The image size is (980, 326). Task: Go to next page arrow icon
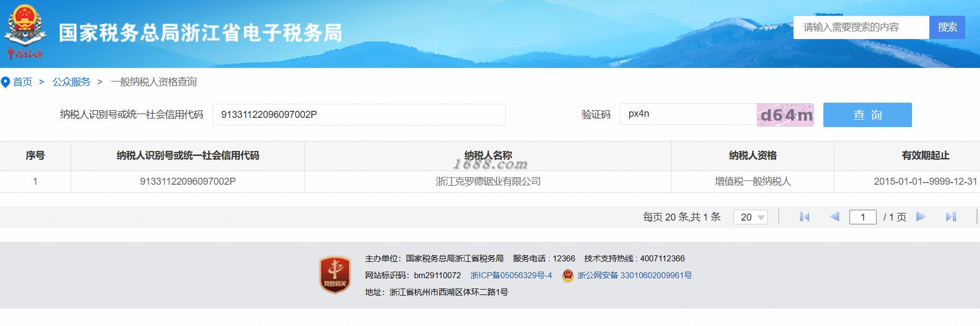tap(921, 217)
